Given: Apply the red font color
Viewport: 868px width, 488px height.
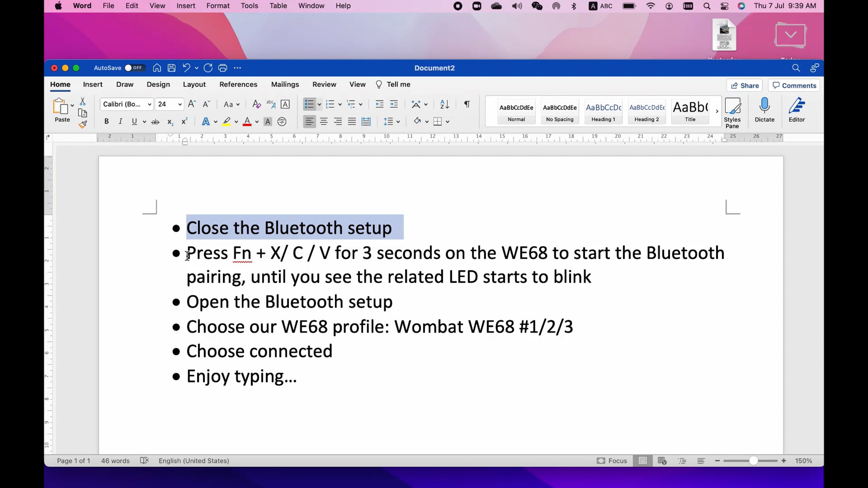Looking at the screenshot, I should click(247, 122).
